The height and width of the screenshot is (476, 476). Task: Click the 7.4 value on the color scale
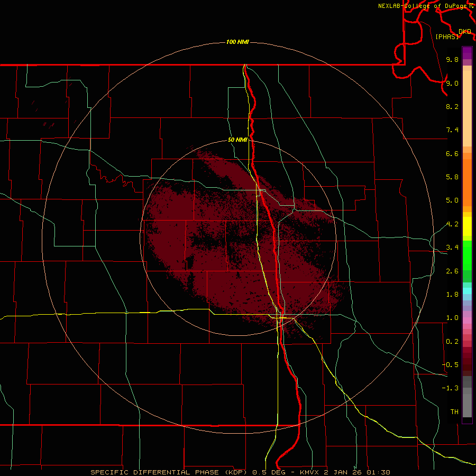click(452, 130)
